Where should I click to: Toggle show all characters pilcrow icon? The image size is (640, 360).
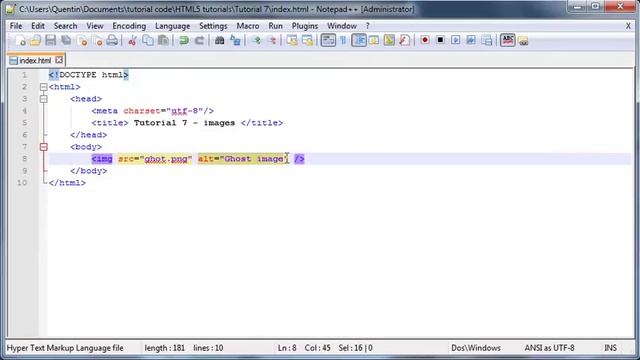pyautogui.click(x=343, y=40)
